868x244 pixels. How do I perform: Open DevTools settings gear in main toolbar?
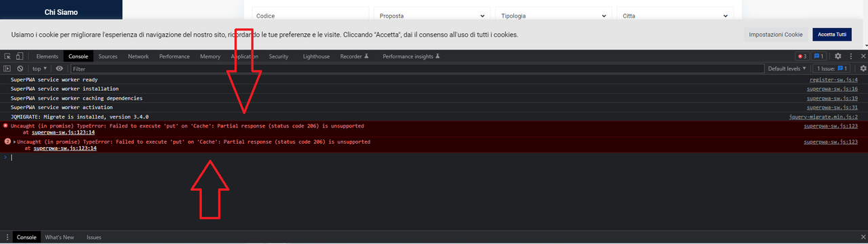click(838, 56)
